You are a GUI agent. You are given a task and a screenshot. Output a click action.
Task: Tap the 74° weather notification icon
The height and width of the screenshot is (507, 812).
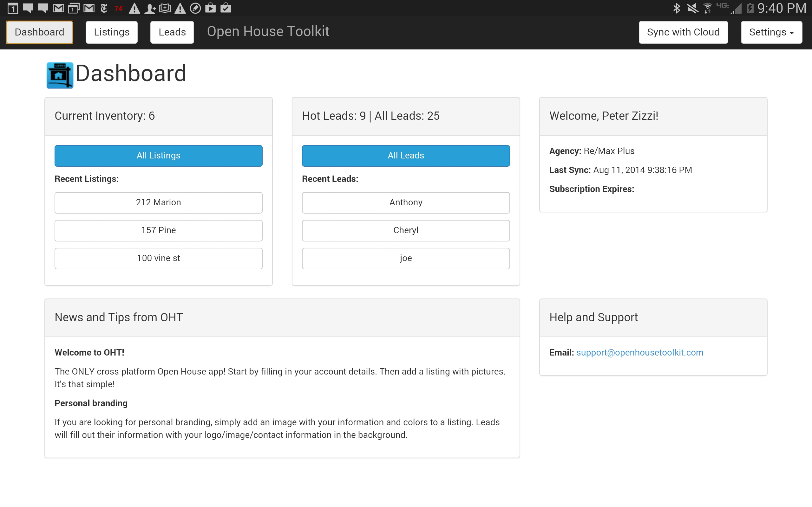click(119, 8)
